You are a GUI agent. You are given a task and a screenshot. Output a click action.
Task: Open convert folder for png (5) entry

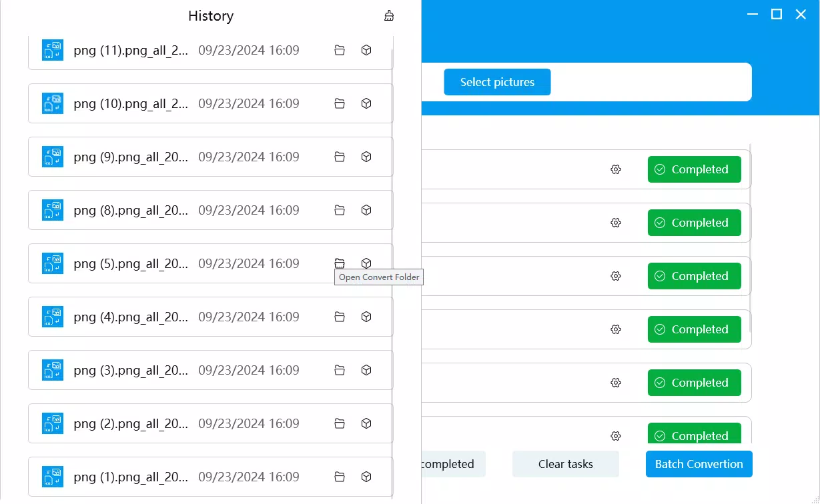click(340, 263)
